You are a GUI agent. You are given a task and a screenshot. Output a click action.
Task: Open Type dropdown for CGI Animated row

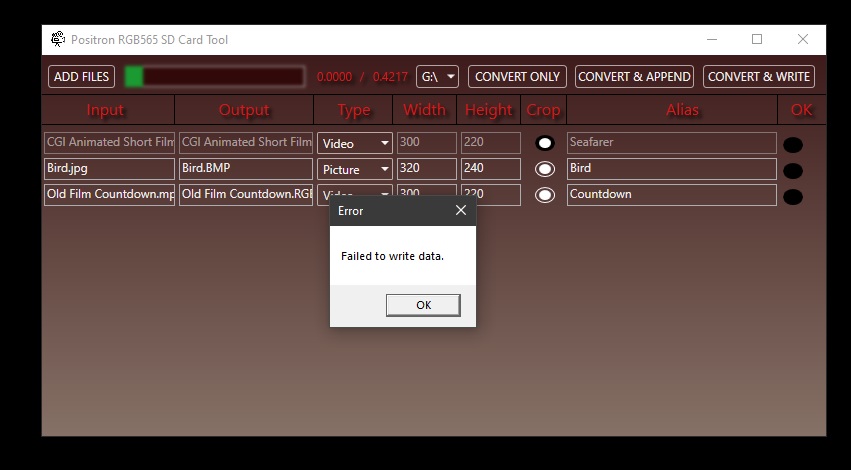355,144
